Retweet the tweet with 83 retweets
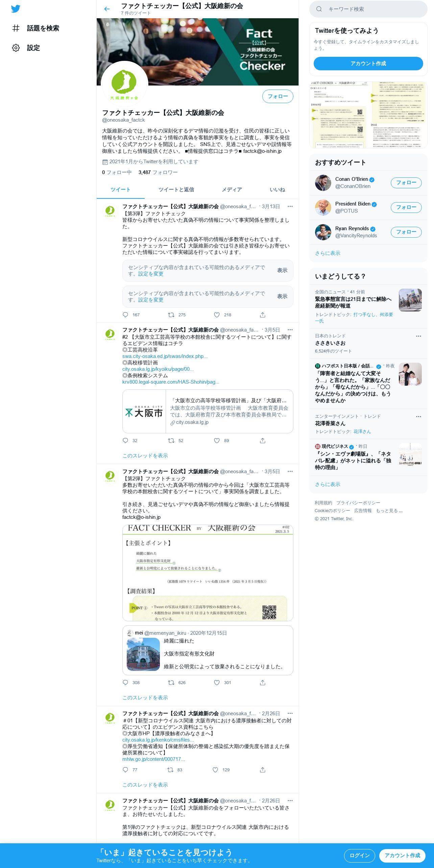The height and width of the screenshot is (868, 434). [x=170, y=770]
